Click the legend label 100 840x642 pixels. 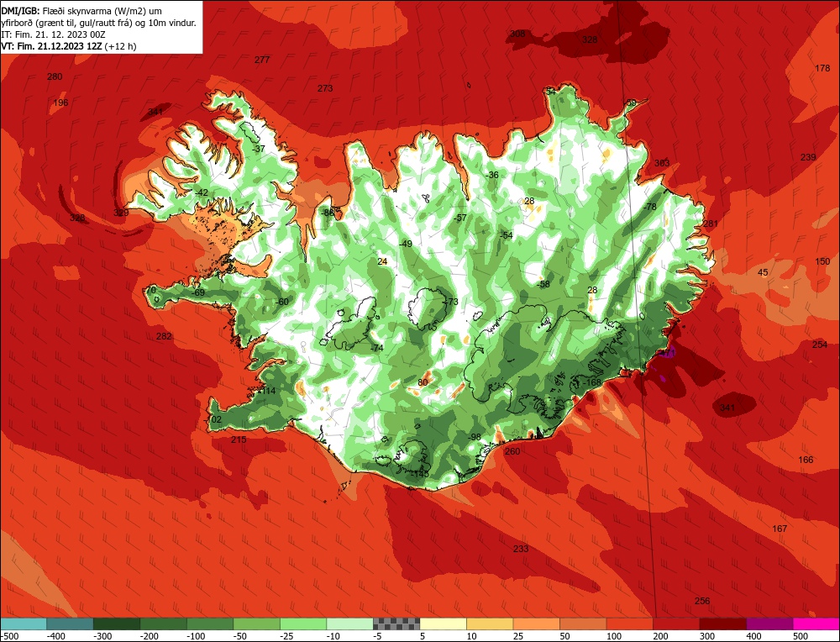point(614,636)
